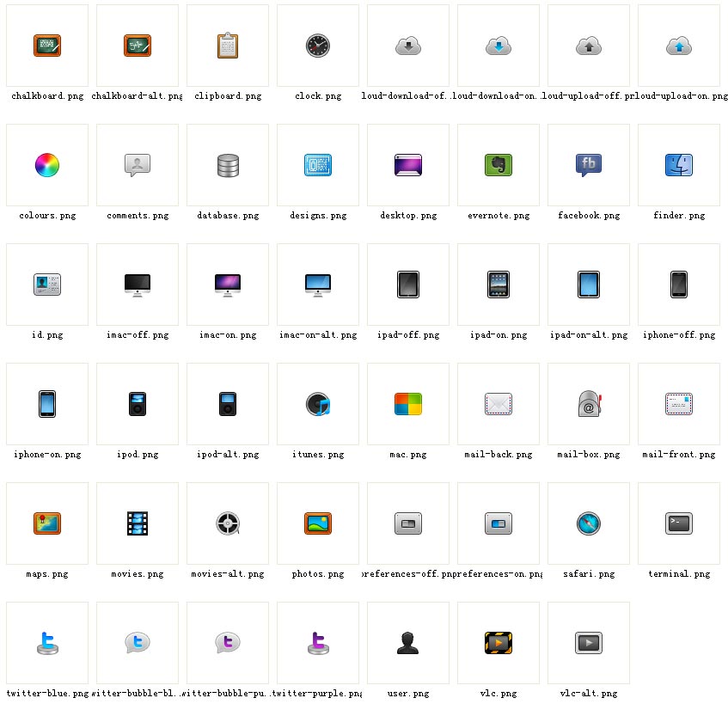
Task: Select the purple twitter bubble icon
Action: 228,643
